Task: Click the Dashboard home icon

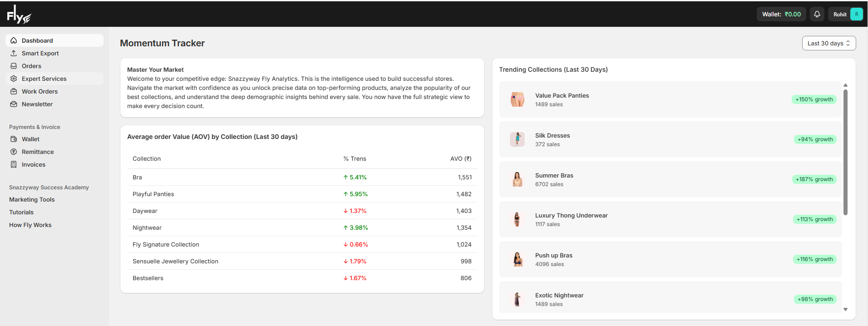Action: pyautogui.click(x=14, y=40)
